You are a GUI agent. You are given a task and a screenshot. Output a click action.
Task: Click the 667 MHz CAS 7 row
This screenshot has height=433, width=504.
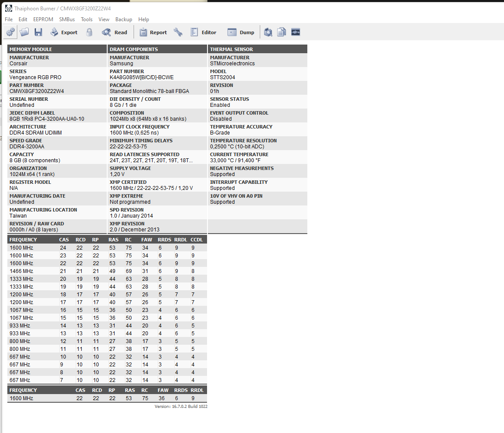pyautogui.click(x=107, y=380)
